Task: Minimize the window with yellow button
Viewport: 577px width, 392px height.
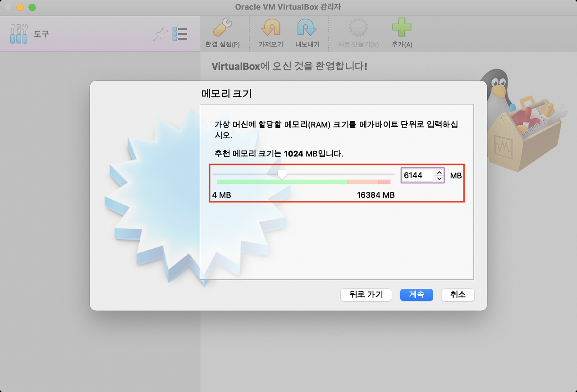Action: pyautogui.click(x=20, y=7)
